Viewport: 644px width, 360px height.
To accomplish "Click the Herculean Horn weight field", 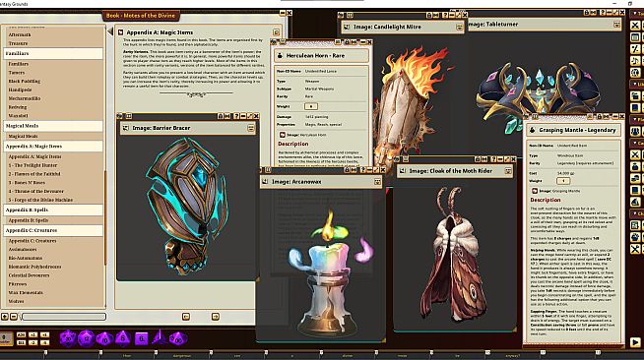I will click(x=311, y=106).
